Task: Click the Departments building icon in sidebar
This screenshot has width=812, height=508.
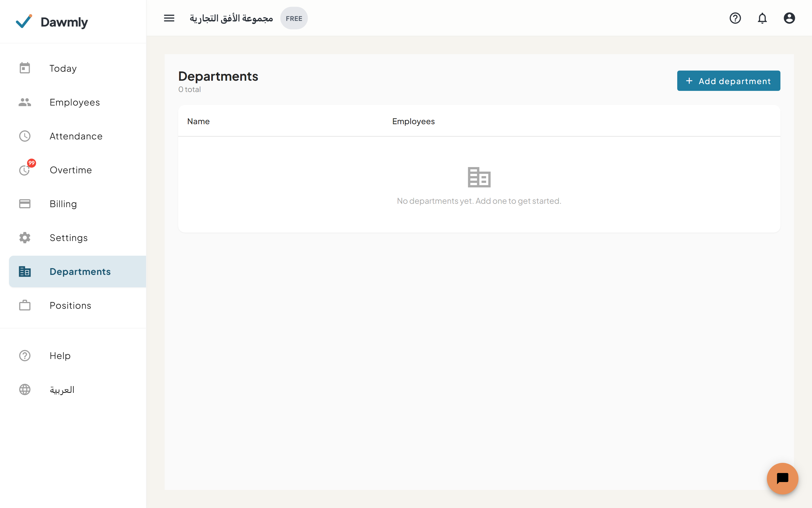Action: [25, 271]
